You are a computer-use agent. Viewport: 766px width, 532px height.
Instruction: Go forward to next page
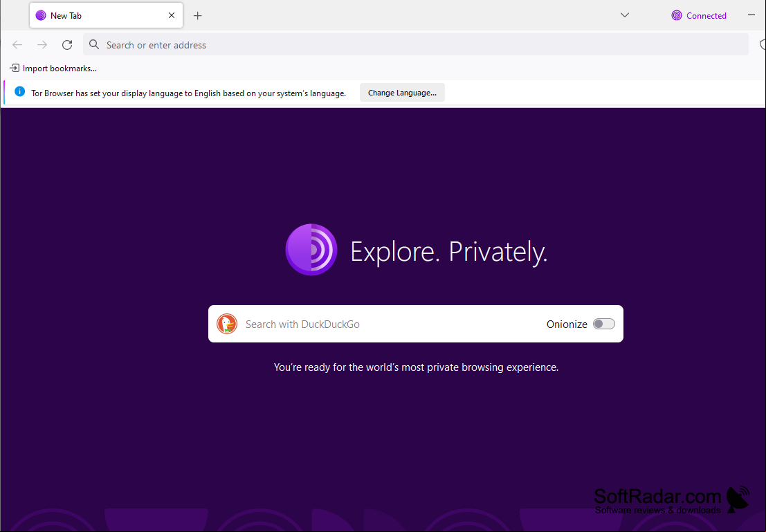pyautogui.click(x=42, y=45)
